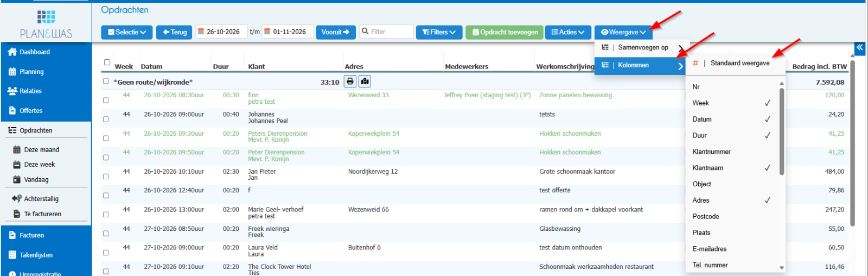
Task: Click the column list scrollbar thumb
Action: tap(782, 131)
